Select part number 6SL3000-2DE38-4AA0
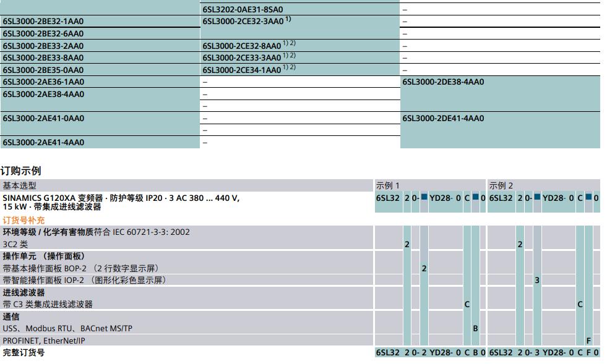Viewport: 607px width, 364px height. (443, 82)
